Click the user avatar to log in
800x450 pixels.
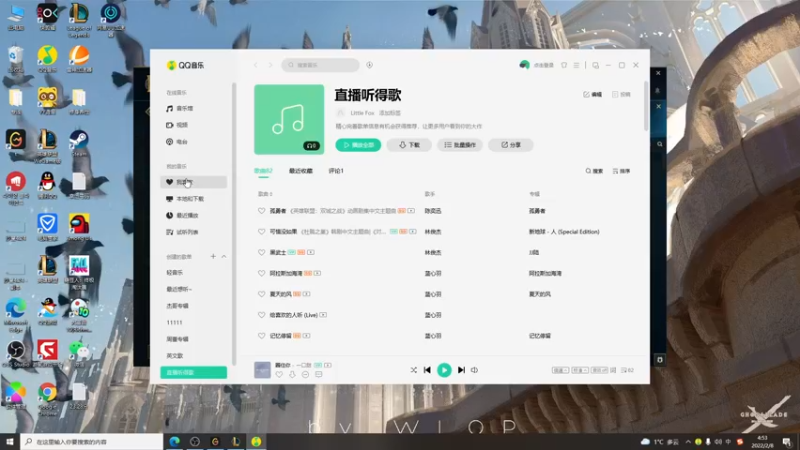point(524,65)
